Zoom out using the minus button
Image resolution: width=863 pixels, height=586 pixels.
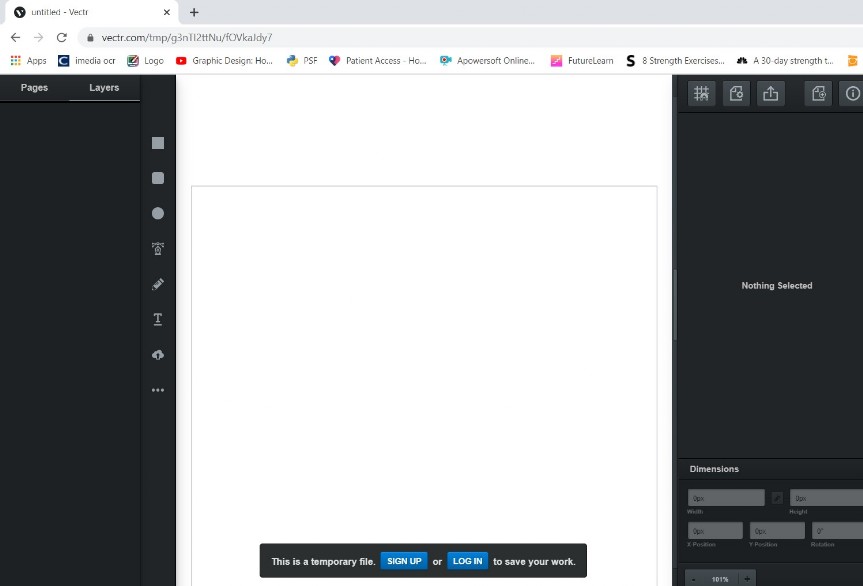(x=693, y=579)
